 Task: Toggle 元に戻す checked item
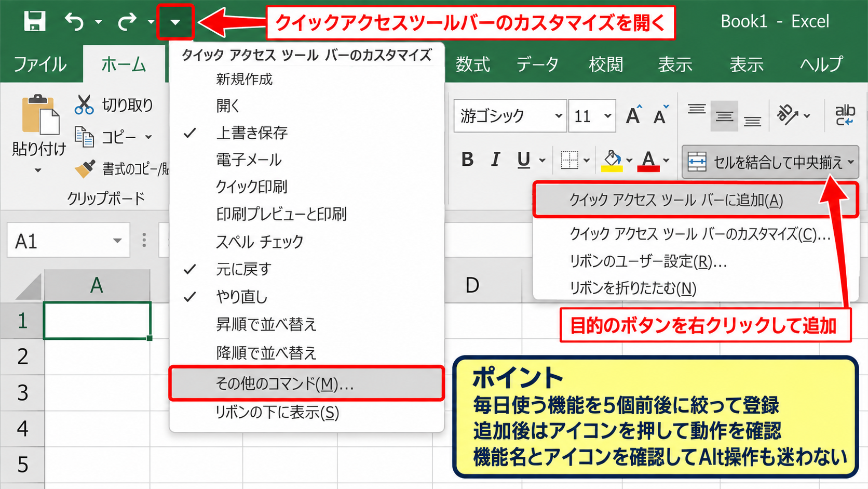tap(306, 269)
